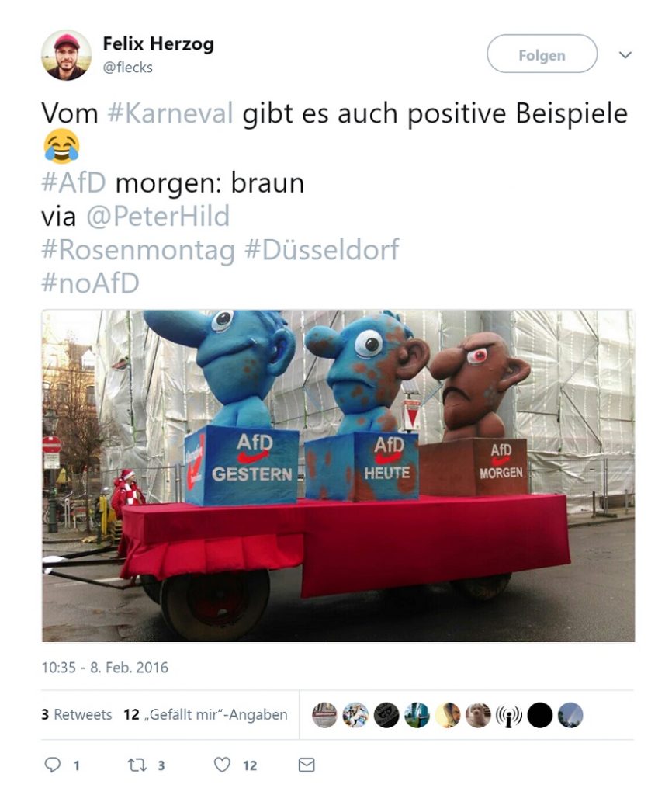Follow the account with Folgen button
This screenshot has height=795, width=672.
[x=542, y=54]
